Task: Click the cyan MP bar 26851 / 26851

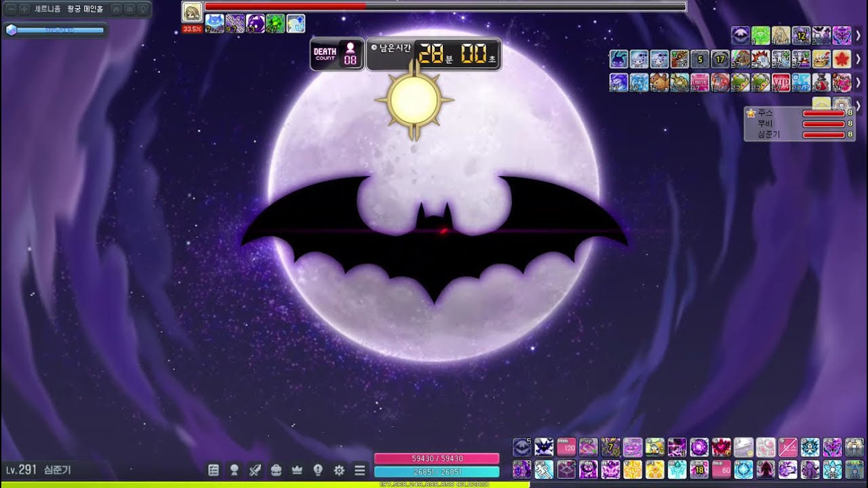Action: (437, 472)
